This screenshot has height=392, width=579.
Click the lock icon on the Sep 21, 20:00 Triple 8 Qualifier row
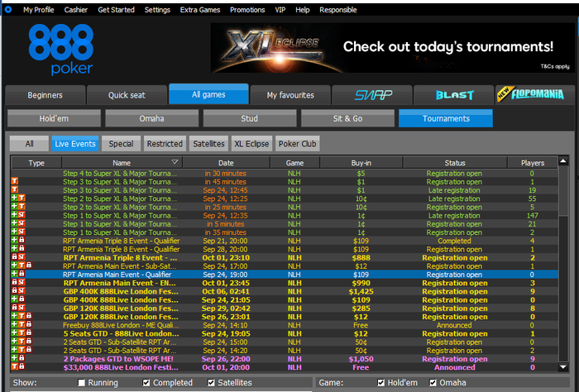coord(22,241)
